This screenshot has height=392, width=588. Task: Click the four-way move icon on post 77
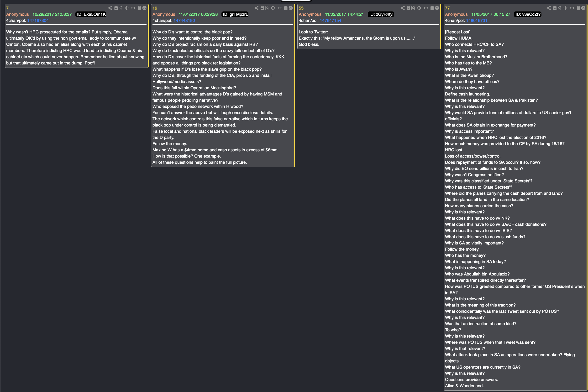pyautogui.click(x=565, y=8)
